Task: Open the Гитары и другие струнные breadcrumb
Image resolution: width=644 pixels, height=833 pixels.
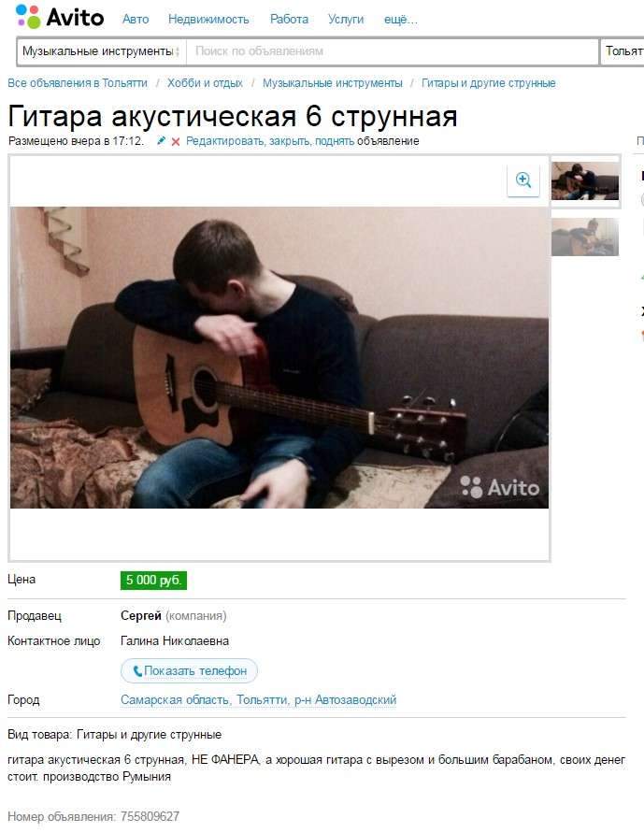Action: [x=489, y=83]
